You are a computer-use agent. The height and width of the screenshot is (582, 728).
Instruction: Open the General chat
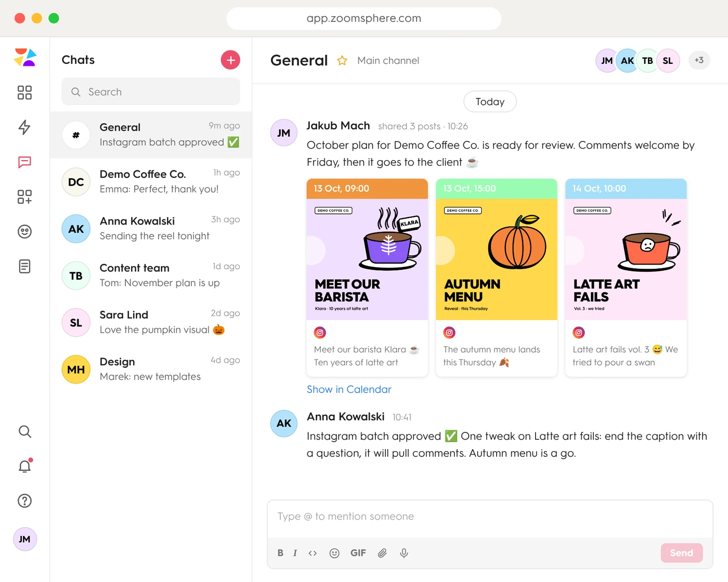tap(151, 135)
